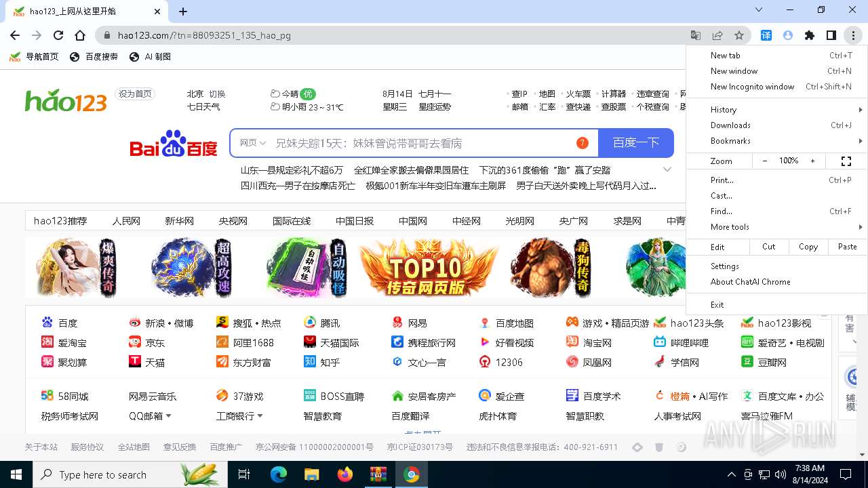
Task: Select About ChatAI Chrome menu item
Action: (x=776, y=281)
